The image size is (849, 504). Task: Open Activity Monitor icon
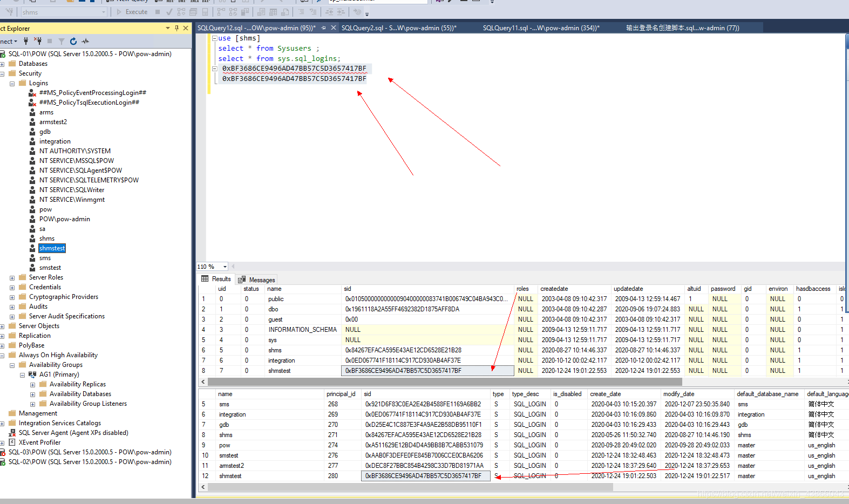click(x=85, y=41)
